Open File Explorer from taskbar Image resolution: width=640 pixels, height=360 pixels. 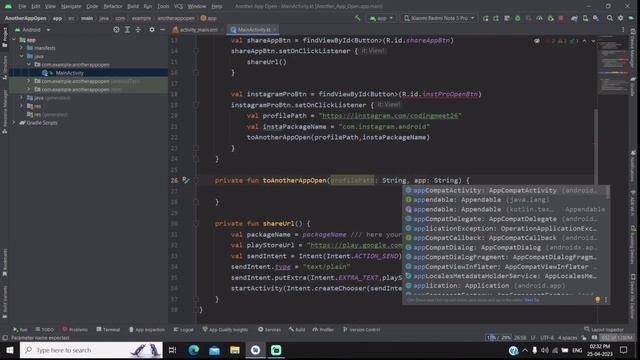[x=235, y=350]
